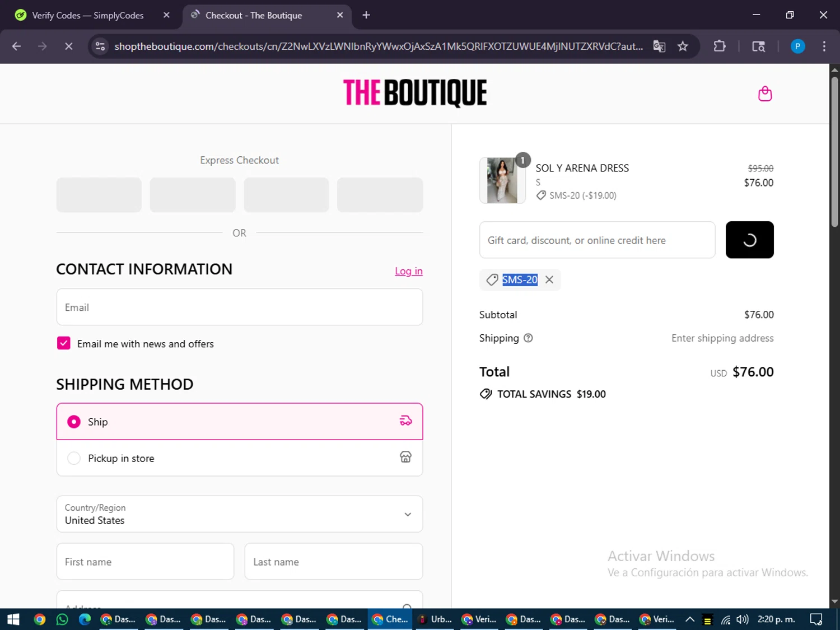Close the Checkout - The Boutique tab
This screenshot has height=630, width=840.
coord(340,15)
